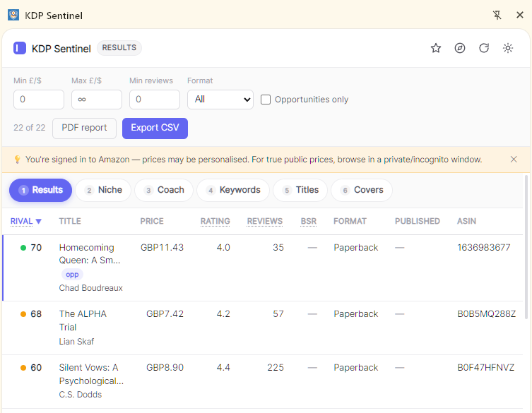Open the Coach tab
The width and height of the screenshot is (532, 413).
coord(164,190)
